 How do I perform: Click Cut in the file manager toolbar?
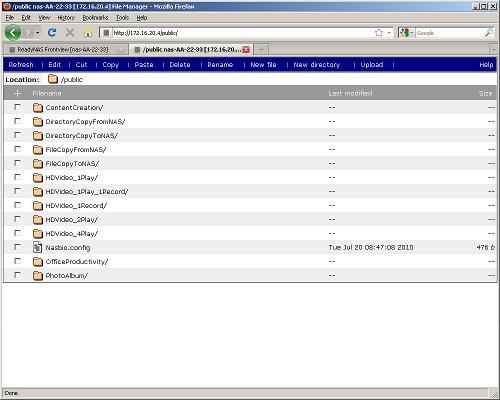click(82, 65)
